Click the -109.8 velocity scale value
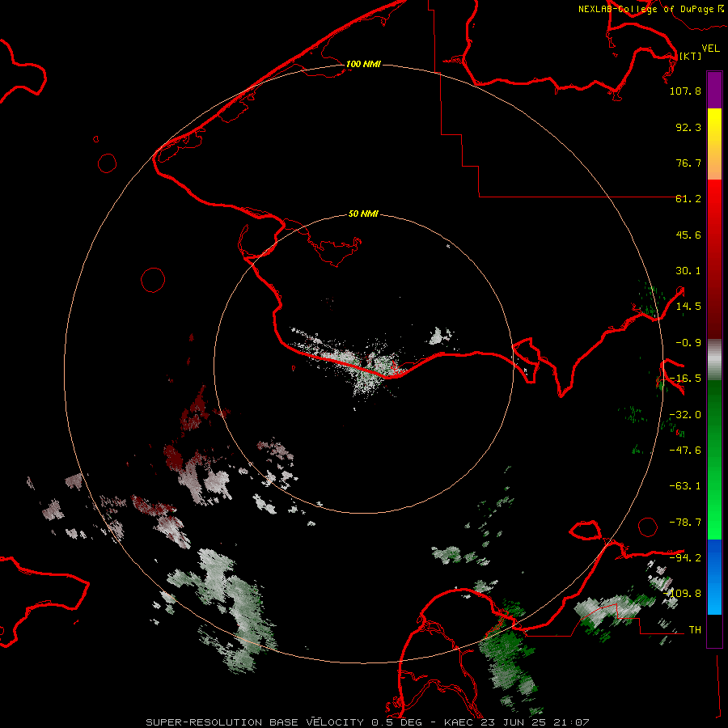 coord(683,594)
